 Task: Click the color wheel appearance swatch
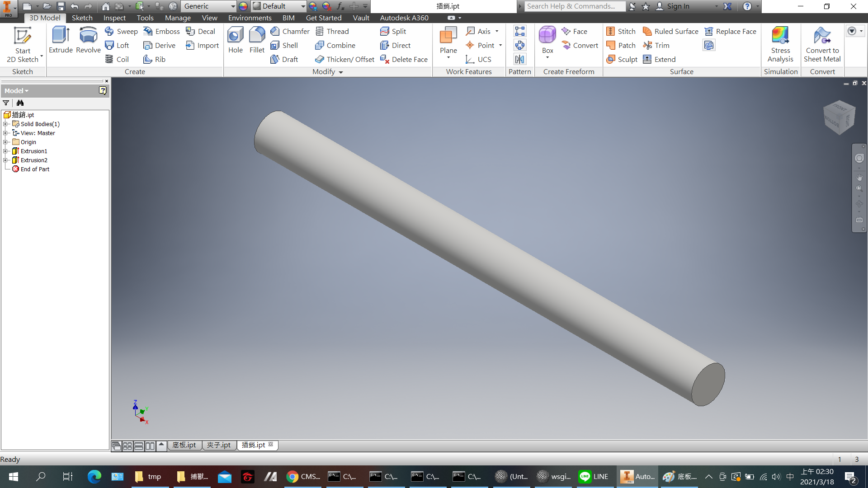(243, 6)
